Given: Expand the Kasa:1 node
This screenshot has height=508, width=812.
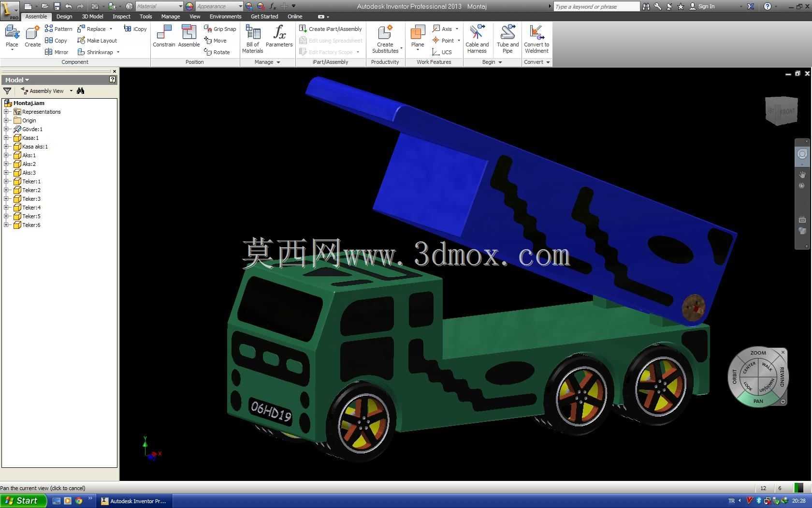Looking at the screenshot, I should [7, 138].
